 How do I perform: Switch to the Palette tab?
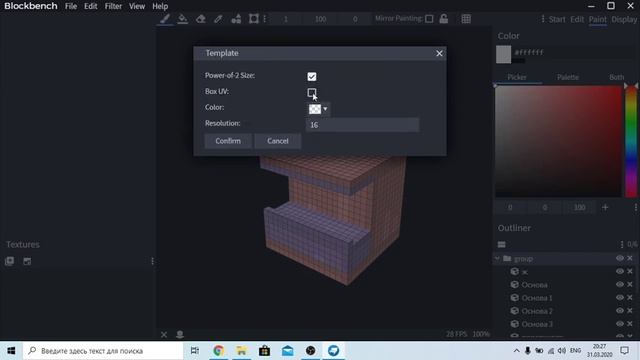568,77
